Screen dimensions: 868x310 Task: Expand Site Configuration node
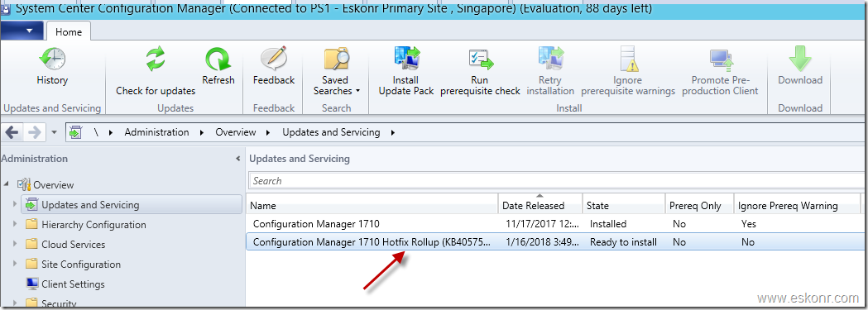pos(15,265)
